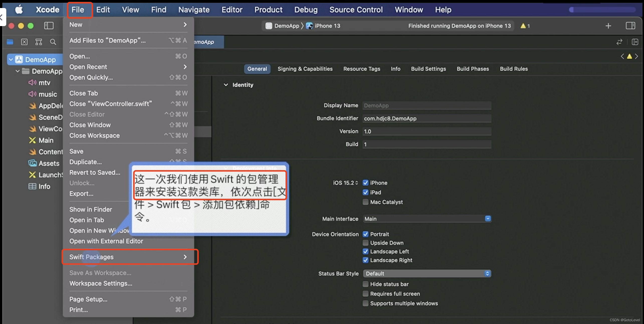Expand the Swift Packages submenu

(128, 257)
